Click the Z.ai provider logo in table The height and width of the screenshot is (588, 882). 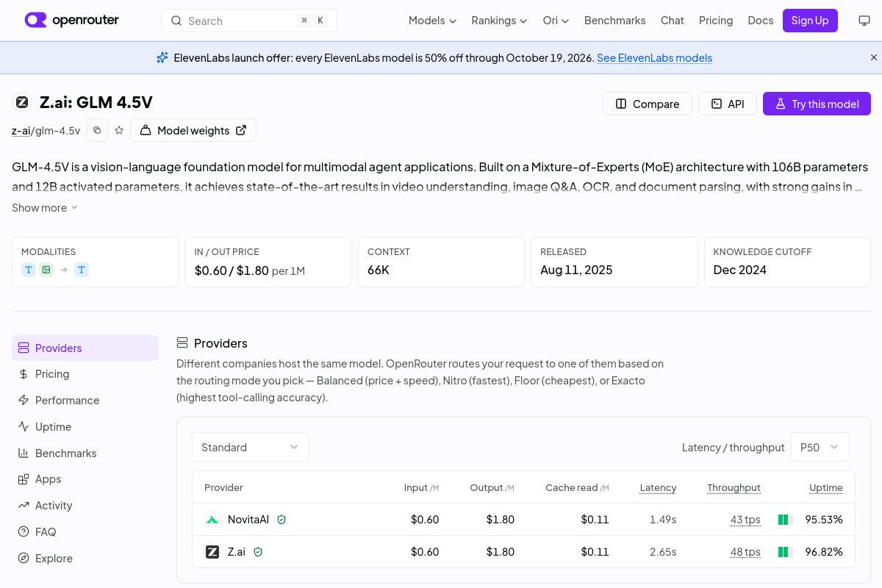click(x=212, y=552)
